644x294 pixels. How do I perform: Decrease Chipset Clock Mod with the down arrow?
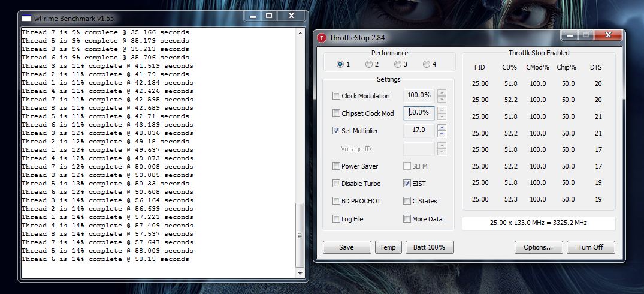click(442, 117)
